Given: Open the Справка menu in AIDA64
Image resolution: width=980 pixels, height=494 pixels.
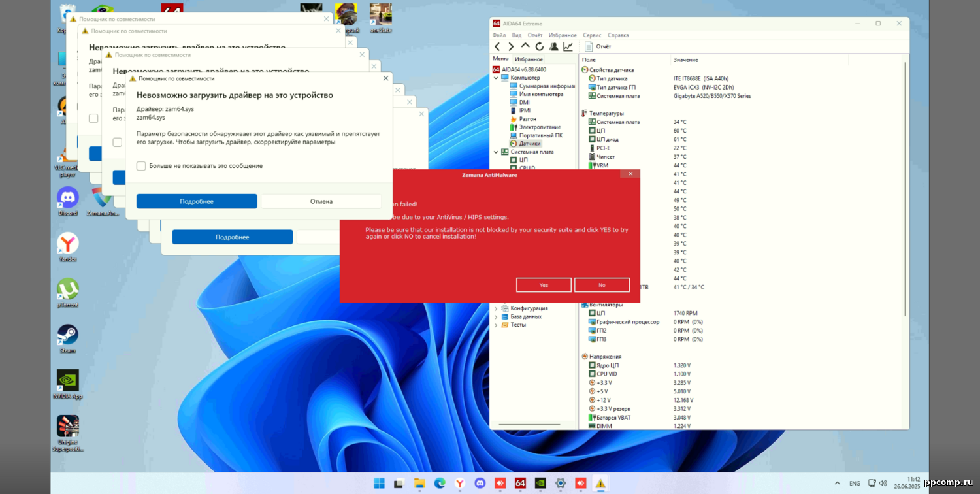Looking at the screenshot, I should [618, 35].
